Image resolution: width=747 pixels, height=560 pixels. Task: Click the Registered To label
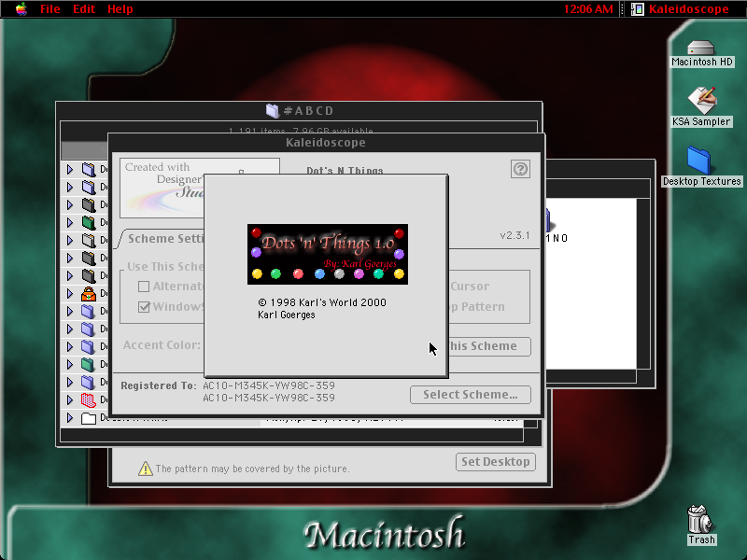coord(159,385)
